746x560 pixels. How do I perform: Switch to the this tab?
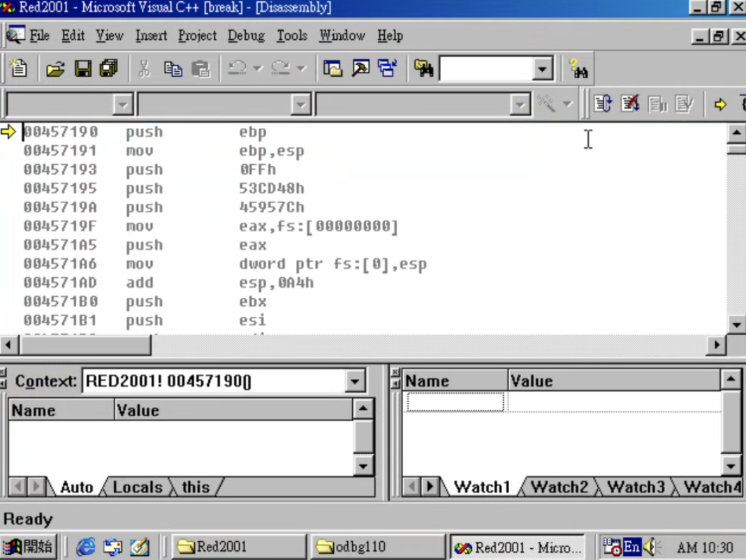click(x=196, y=487)
